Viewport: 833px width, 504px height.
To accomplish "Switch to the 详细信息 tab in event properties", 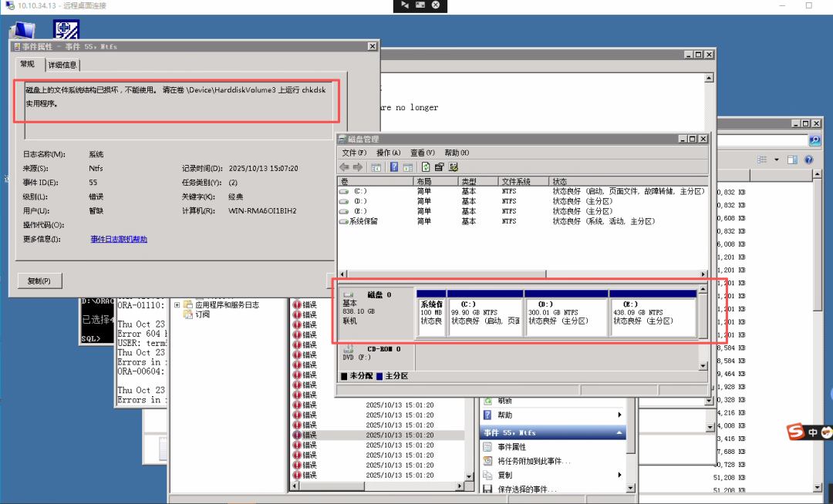I will click(x=62, y=65).
